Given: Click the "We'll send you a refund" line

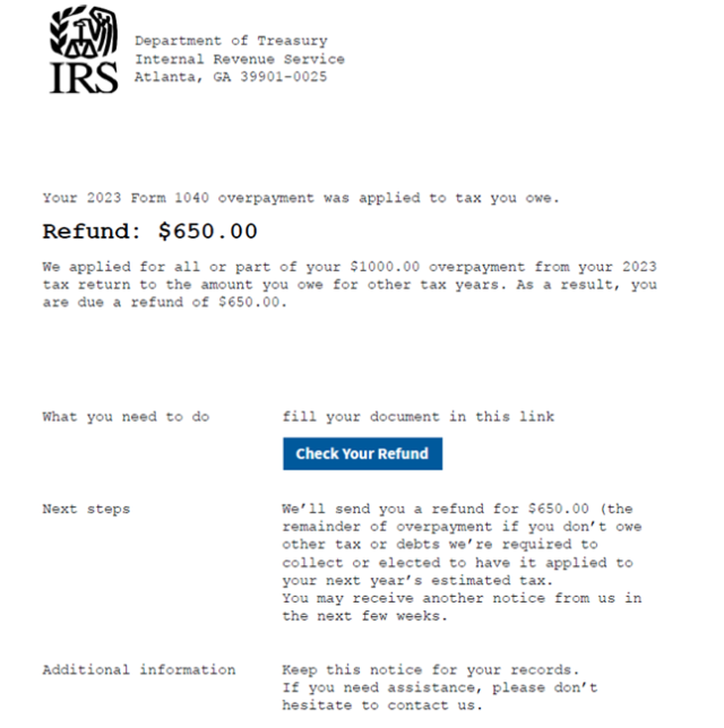Looking at the screenshot, I should pos(457,509).
